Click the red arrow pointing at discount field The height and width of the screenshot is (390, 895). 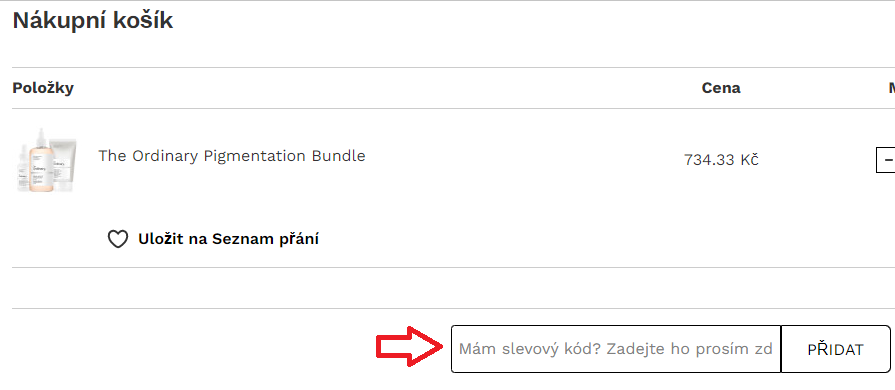click(x=409, y=346)
